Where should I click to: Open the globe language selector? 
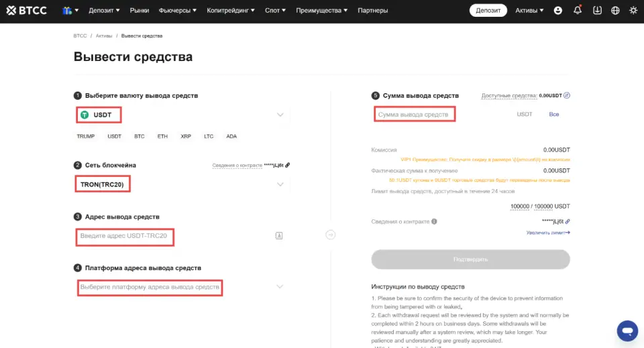pyautogui.click(x=615, y=10)
